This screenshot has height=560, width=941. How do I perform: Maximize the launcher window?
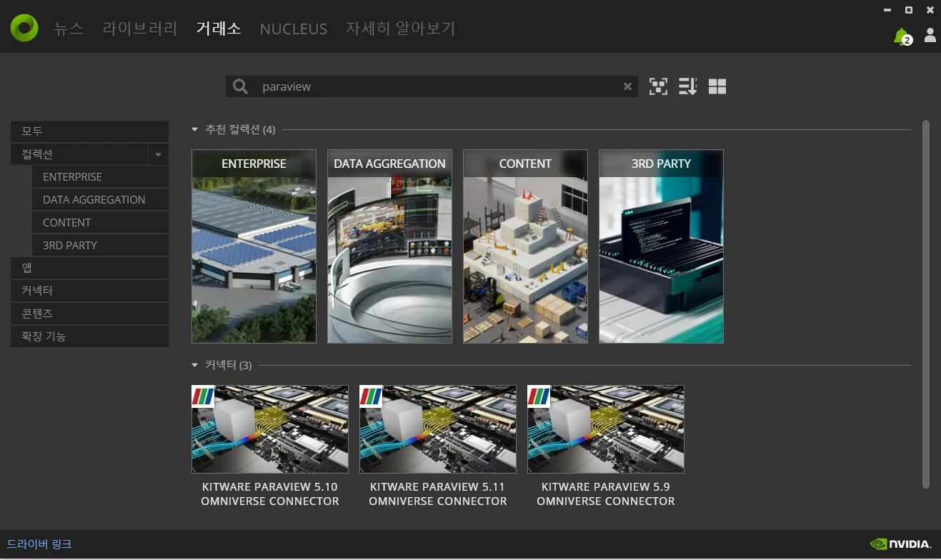909,10
